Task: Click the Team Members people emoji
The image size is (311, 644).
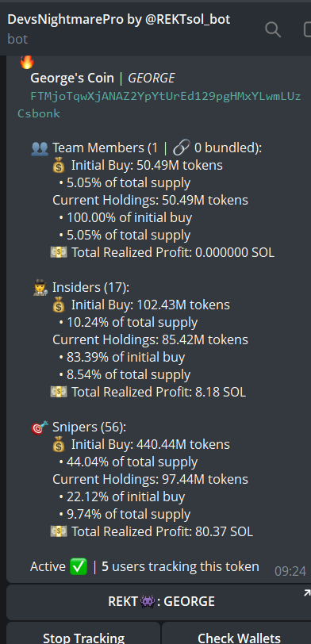Action: point(40,148)
